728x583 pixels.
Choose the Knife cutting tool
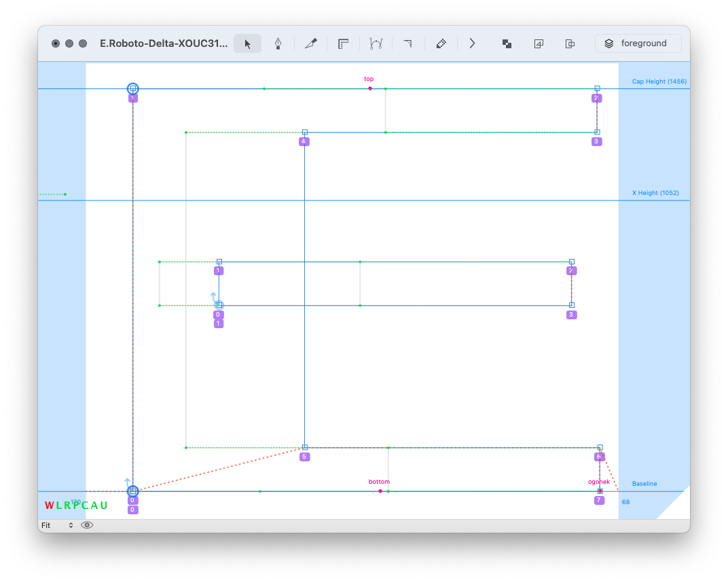click(x=311, y=43)
